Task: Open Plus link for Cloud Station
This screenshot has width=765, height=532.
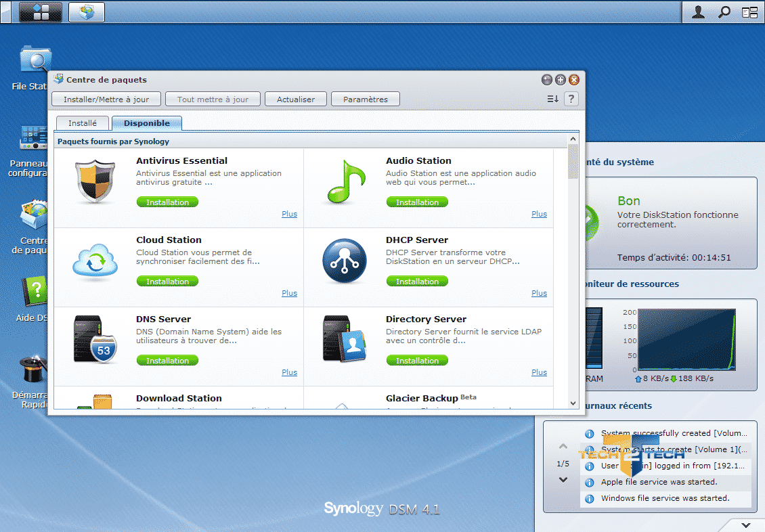Action: click(289, 292)
